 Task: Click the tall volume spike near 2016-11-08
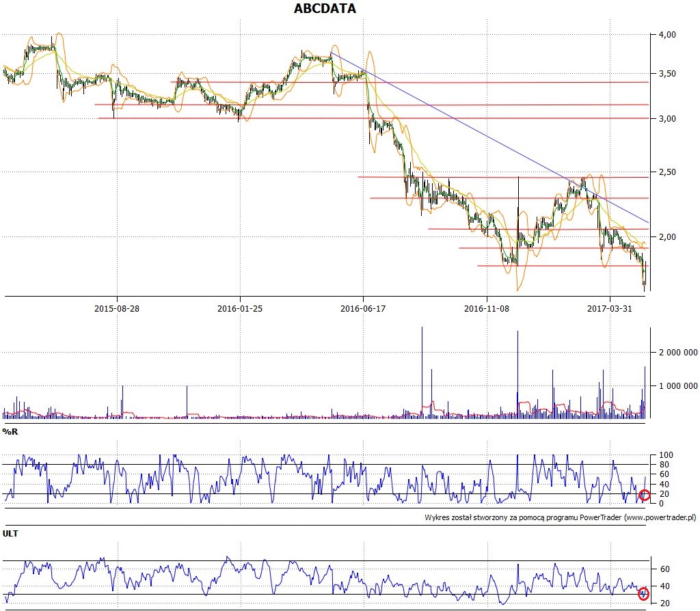(518, 374)
